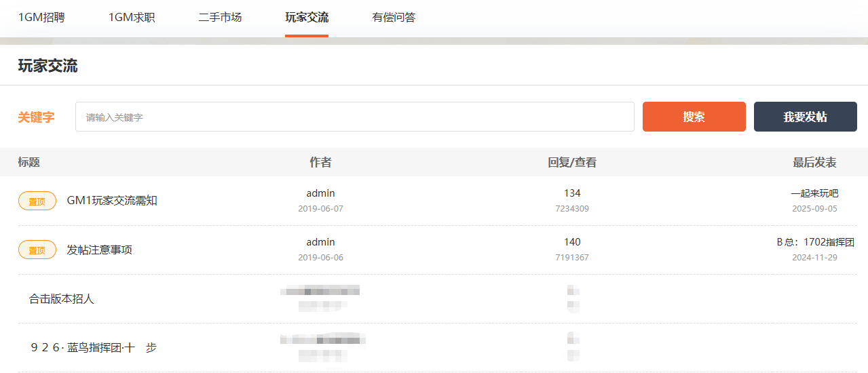Screen dimensions: 868x373
Task: Click view count 7234309
Action: pyautogui.click(x=572, y=209)
